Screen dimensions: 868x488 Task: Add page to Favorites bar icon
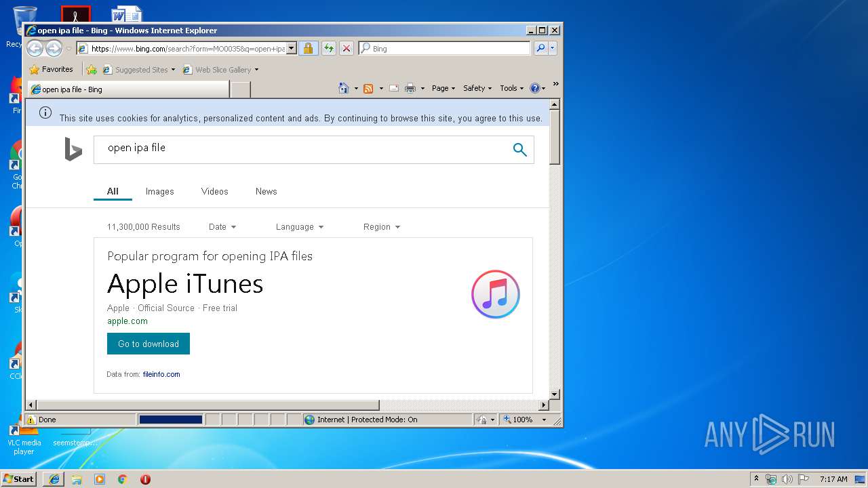(92, 69)
